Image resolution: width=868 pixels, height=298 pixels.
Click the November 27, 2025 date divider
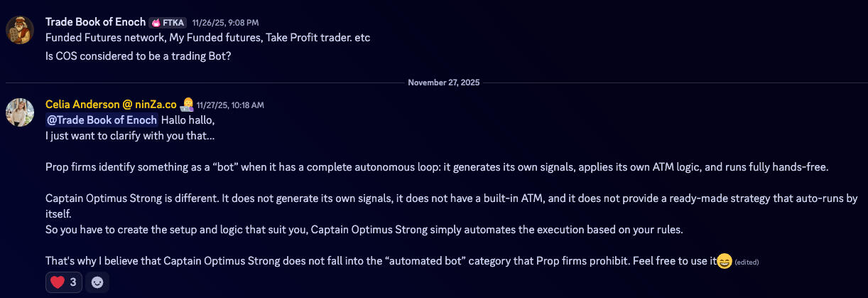click(x=443, y=83)
